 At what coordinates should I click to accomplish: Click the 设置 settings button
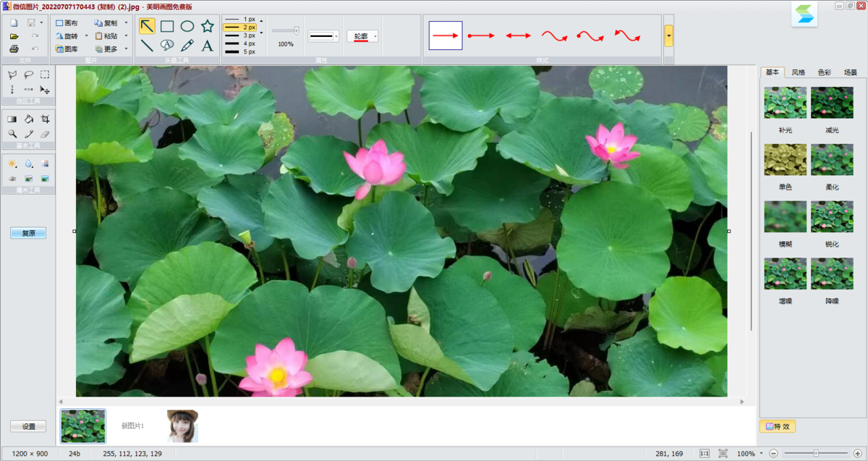coord(28,426)
